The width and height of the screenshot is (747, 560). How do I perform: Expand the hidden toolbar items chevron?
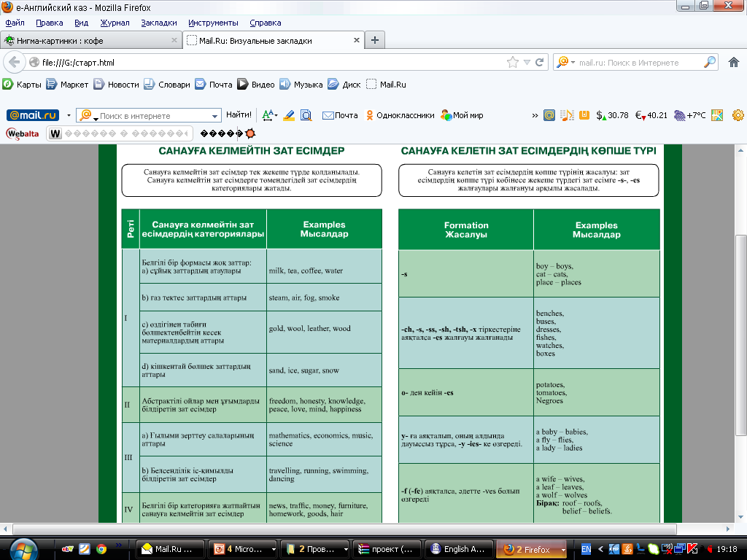pos(535,115)
